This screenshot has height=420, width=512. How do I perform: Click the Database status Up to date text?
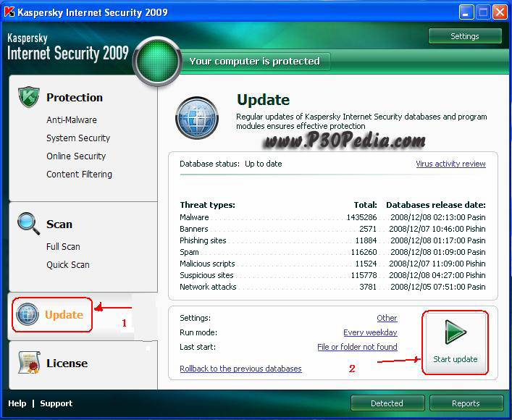click(x=231, y=164)
